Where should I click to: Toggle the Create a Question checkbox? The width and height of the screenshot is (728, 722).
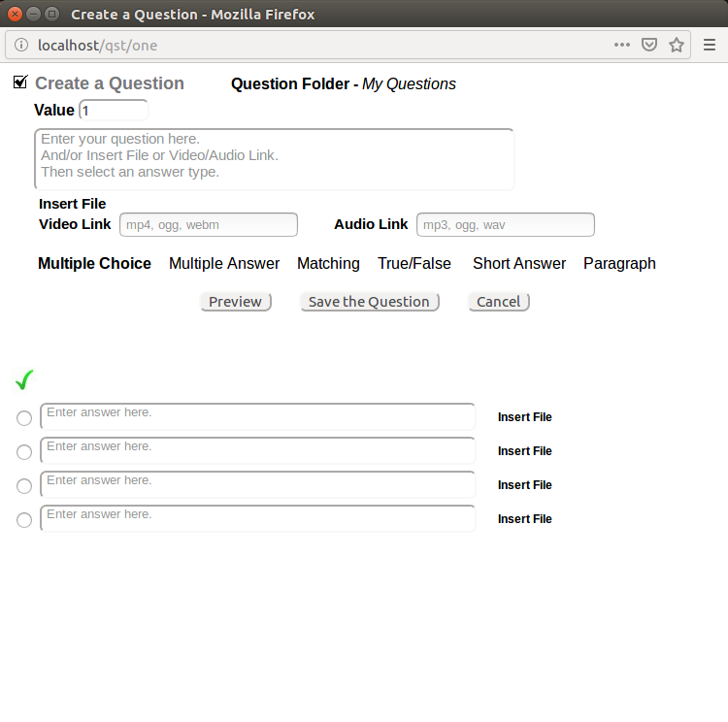coord(20,82)
